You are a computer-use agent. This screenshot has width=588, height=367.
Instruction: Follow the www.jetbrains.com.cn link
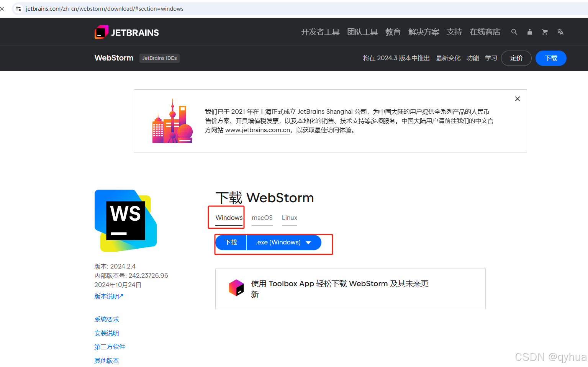coord(258,130)
